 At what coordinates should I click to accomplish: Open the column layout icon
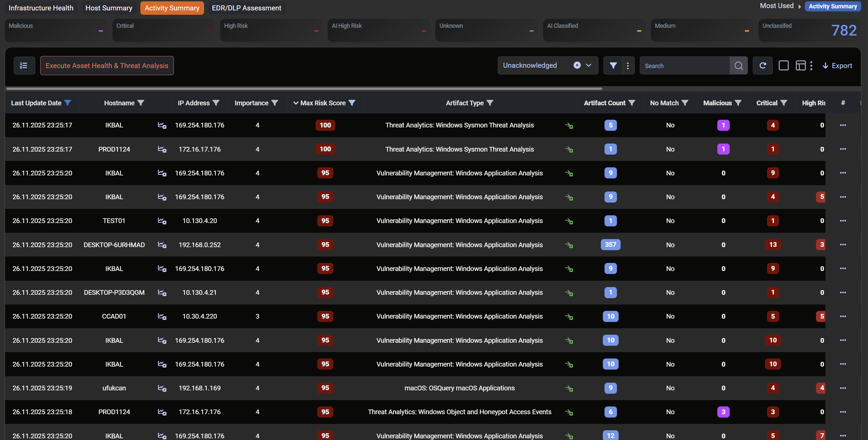point(800,65)
